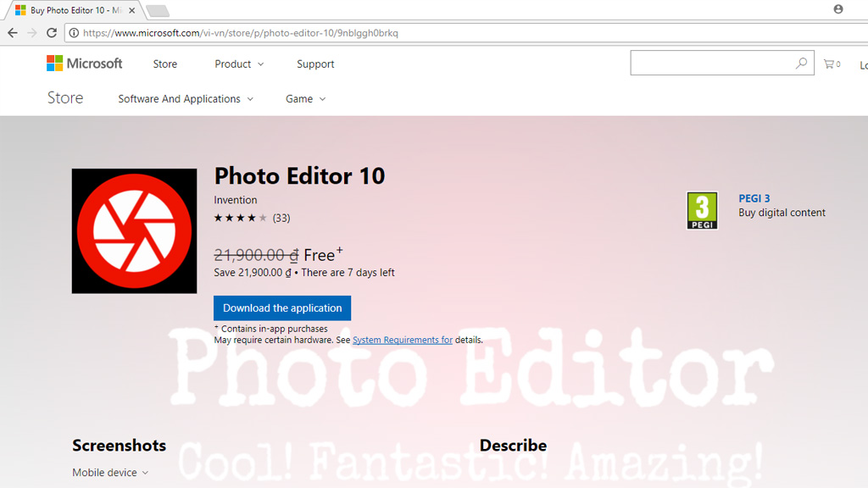Expand the Game dropdown menu
The height and width of the screenshot is (488, 868).
click(x=305, y=99)
